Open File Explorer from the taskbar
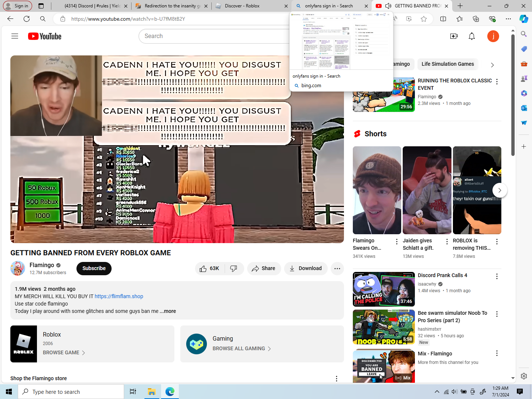Viewport: 532px width, 399px height. (151, 392)
